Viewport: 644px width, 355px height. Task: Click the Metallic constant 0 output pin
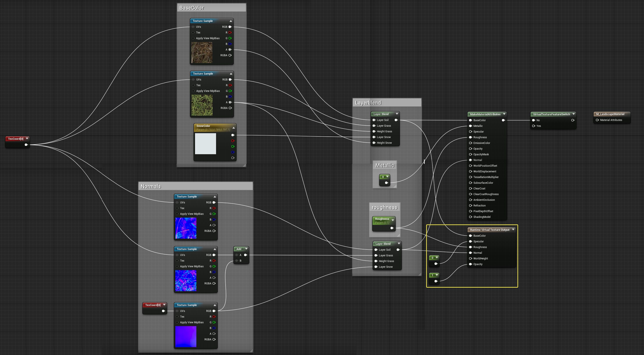coord(386,183)
